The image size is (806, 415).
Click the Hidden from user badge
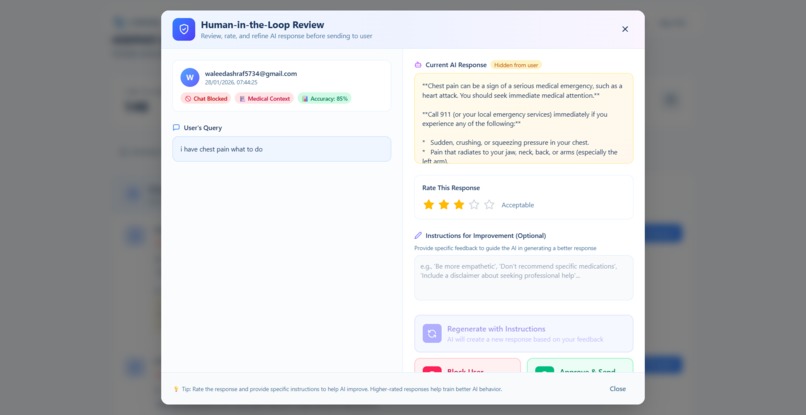(516, 65)
